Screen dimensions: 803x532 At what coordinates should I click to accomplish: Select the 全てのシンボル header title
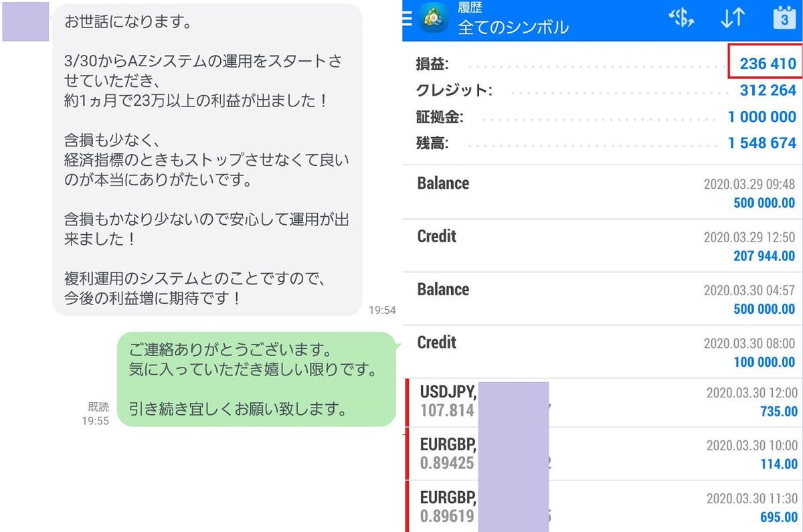click(513, 27)
